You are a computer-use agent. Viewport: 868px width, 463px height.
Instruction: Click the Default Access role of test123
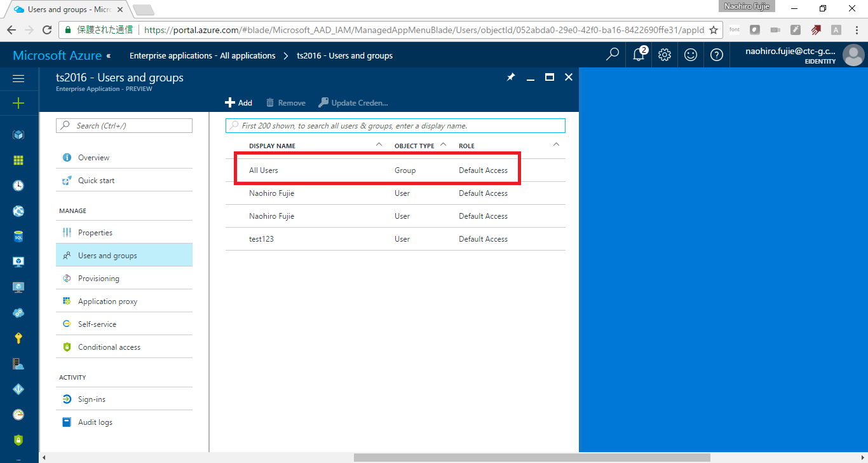click(483, 239)
